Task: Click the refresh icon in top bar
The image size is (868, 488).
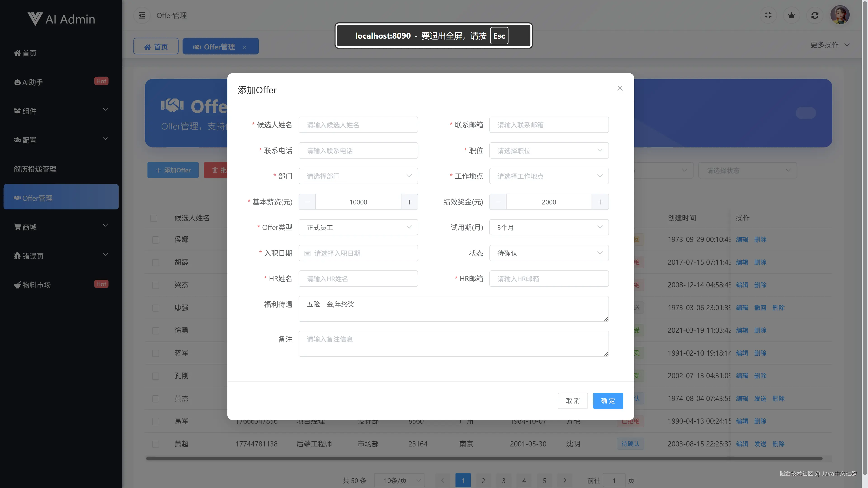Action: [x=814, y=16]
